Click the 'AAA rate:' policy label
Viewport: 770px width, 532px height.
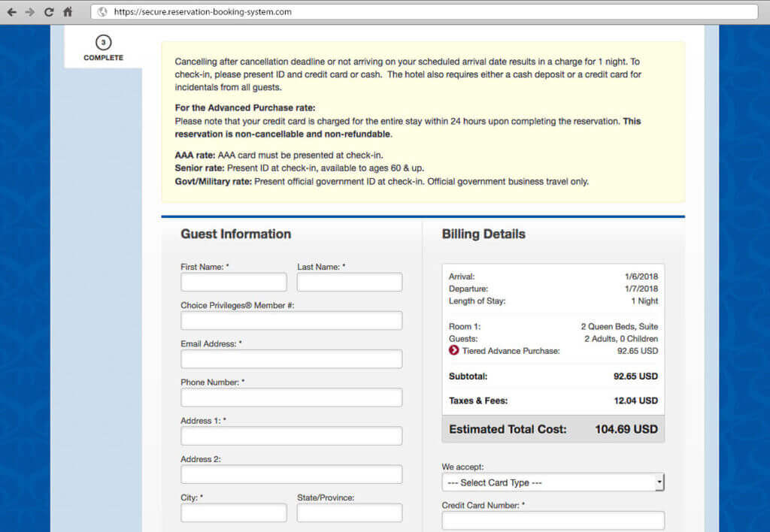point(195,155)
